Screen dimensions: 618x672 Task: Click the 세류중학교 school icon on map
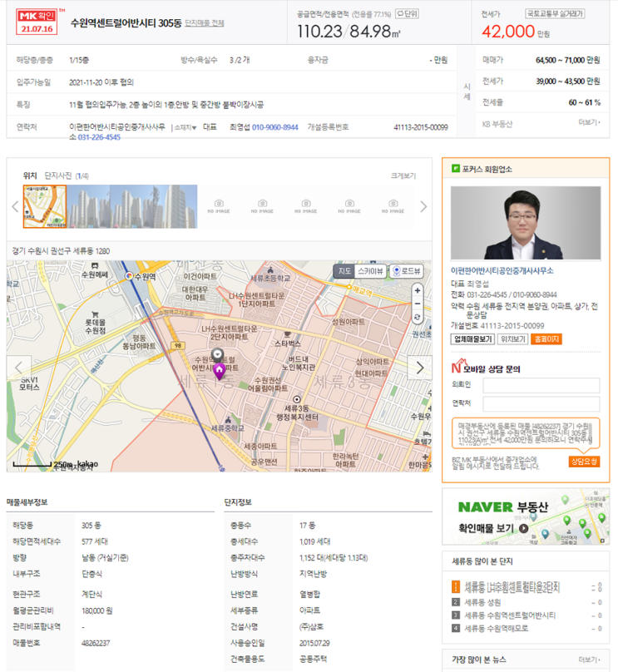pyautogui.click(x=228, y=419)
